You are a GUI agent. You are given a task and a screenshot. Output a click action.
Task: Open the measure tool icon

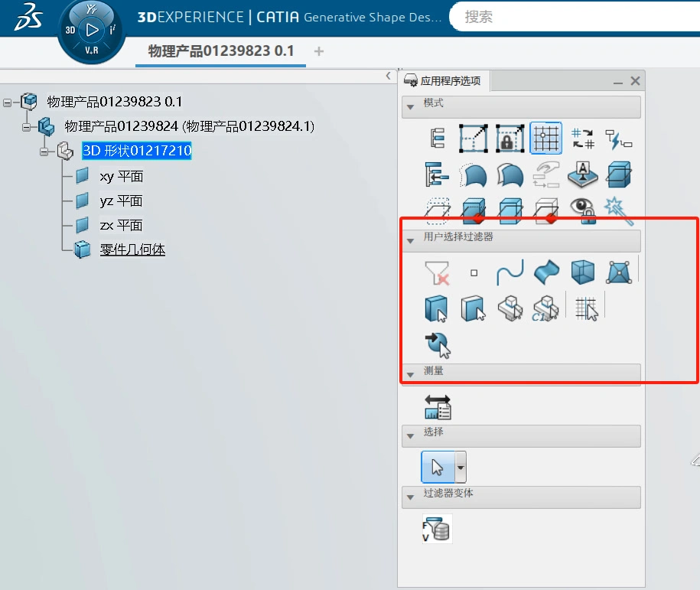click(x=438, y=407)
